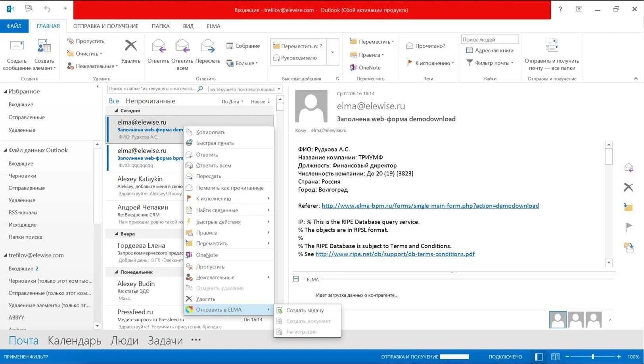Viewport: 644px width, 364px height.
Task: Click the Поиск людей search field
Action: click(490, 40)
